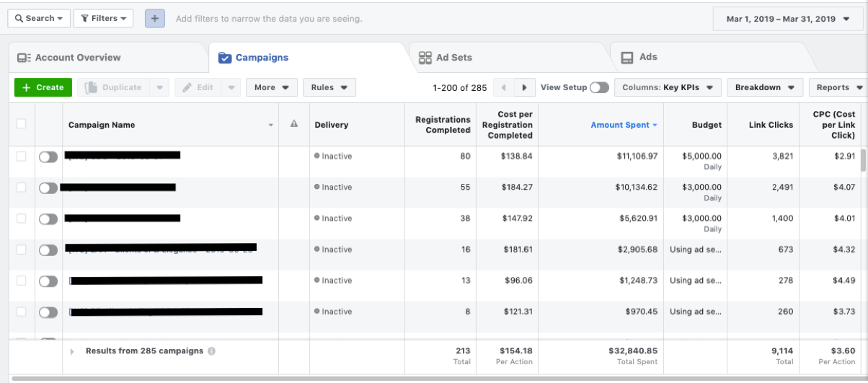The image size is (868, 383).
Task: Click the filter input field placeholder
Action: click(269, 19)
